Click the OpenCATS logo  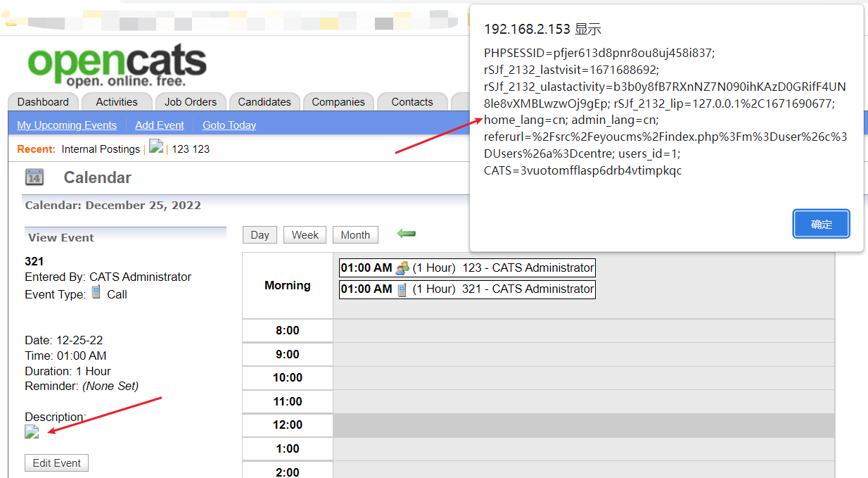point(117,65)
